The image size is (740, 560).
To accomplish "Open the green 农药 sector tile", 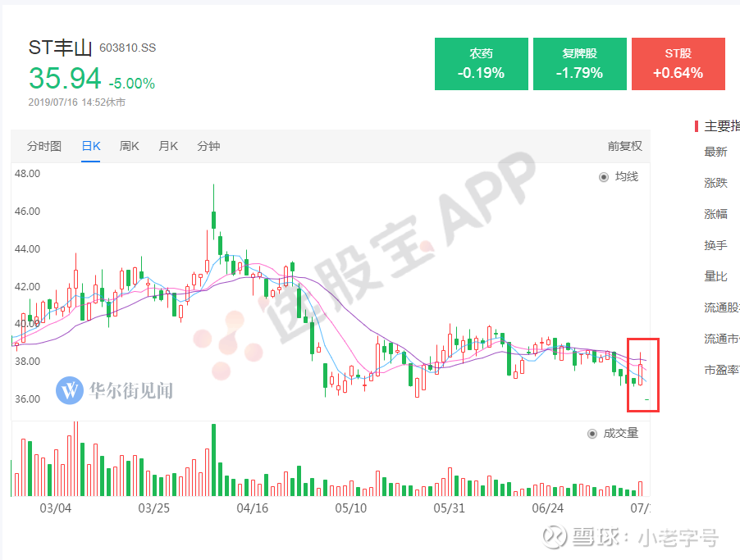I will click(482, 64).
